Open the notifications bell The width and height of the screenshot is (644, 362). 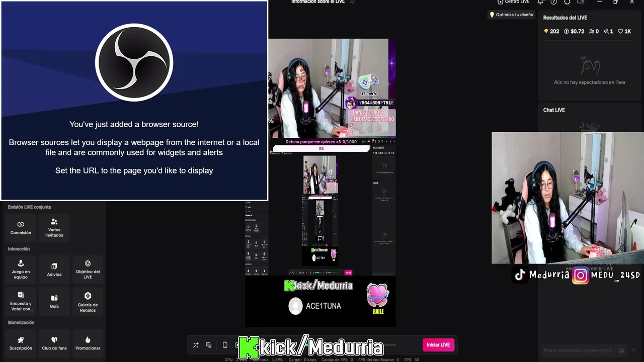click(540, 2)
